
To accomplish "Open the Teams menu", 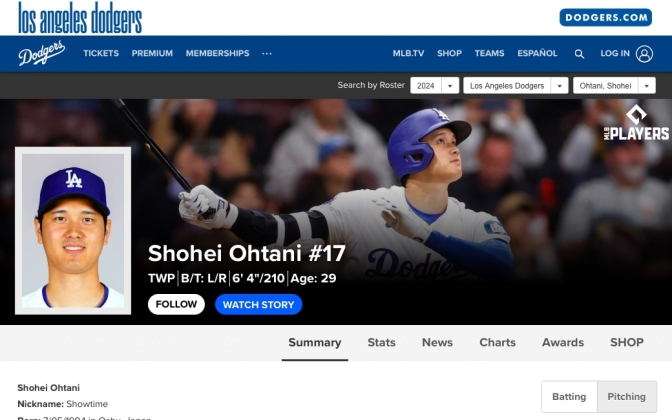I will click(489, 53).
